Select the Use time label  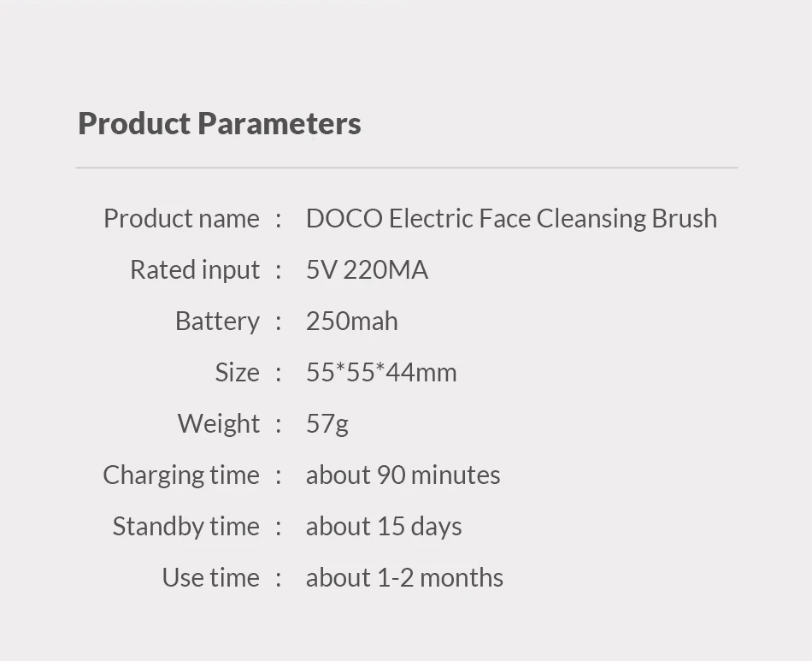tap(211, 577)
